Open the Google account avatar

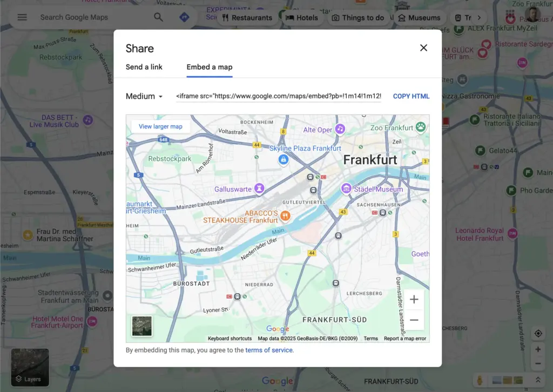pyautogui.click(x=532, y=15)
